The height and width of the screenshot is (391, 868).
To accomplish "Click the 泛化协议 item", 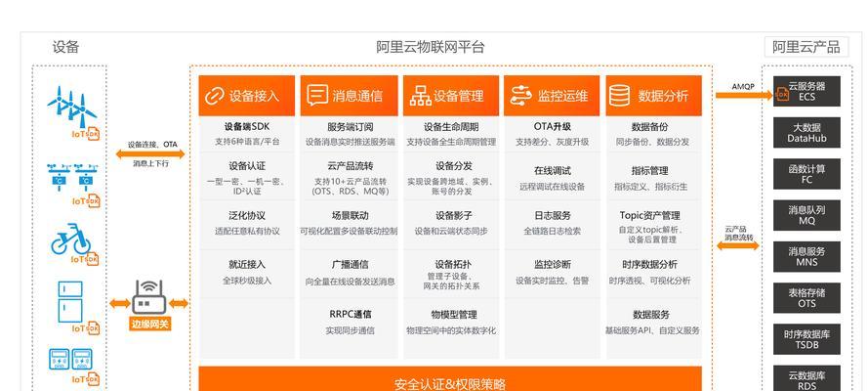I will coord(247,215).
